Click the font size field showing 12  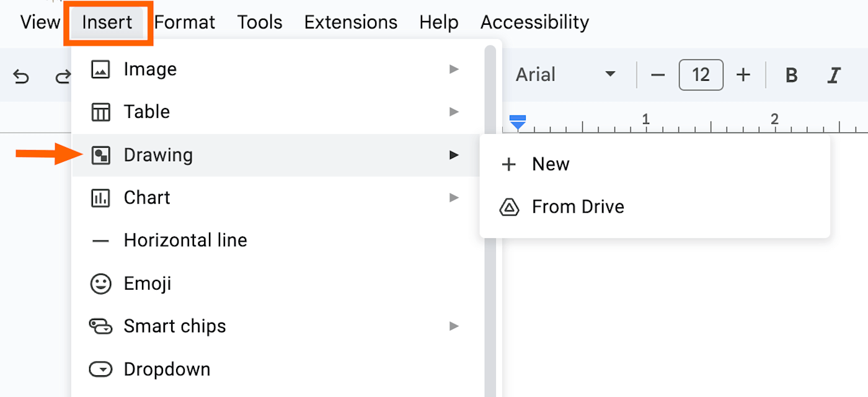701,75
